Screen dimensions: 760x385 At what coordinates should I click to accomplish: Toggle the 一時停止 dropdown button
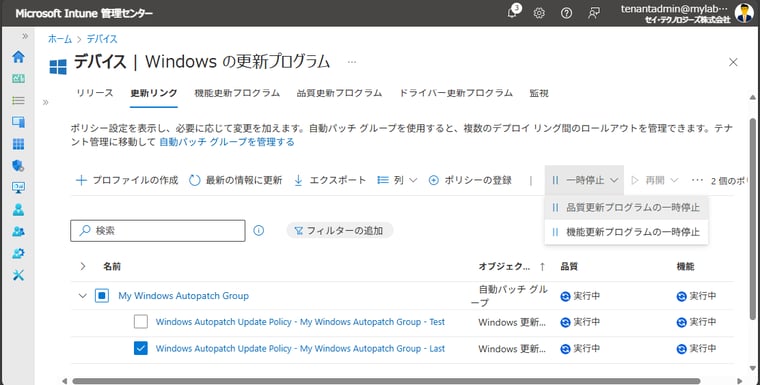click(x=585, y=180)
